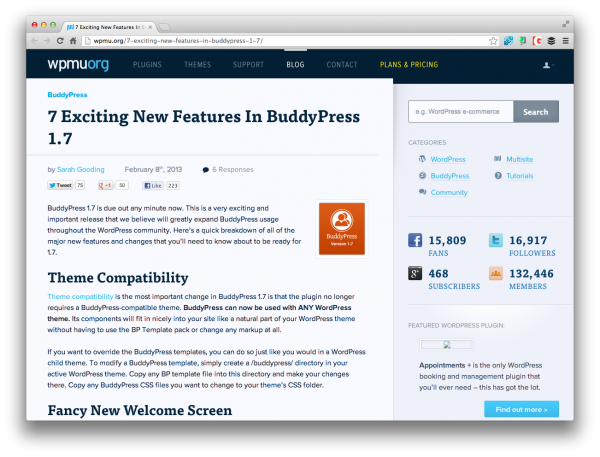Screen dimensions: 600x457
Task: Open the layers stack extension icon
Action: [551, 41]
